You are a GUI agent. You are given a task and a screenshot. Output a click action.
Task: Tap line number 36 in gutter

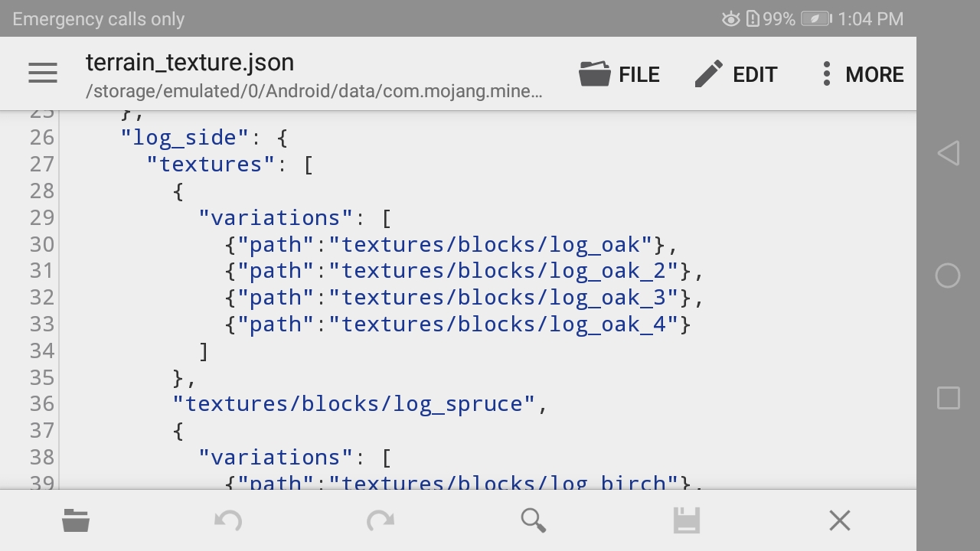42,404
